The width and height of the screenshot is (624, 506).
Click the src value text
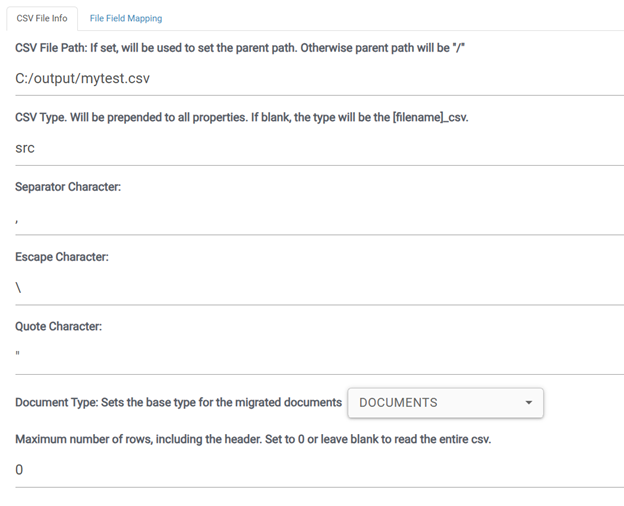point(25,148)
